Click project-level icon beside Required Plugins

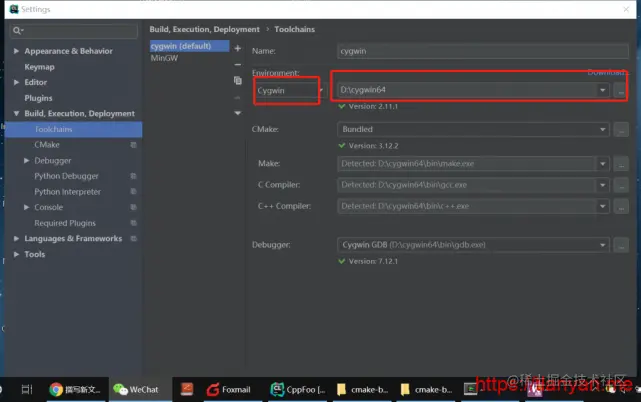coord(133,223)
